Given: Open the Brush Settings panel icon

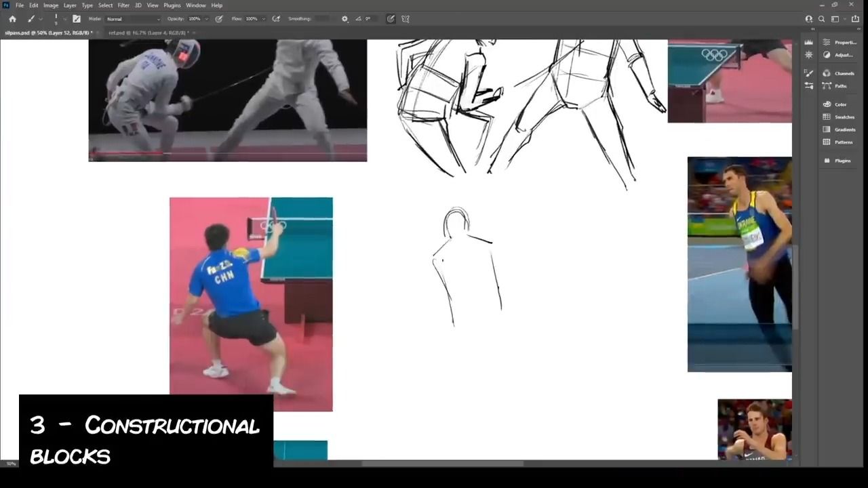Looking at the screenshot, I should (x=808, y=73).
